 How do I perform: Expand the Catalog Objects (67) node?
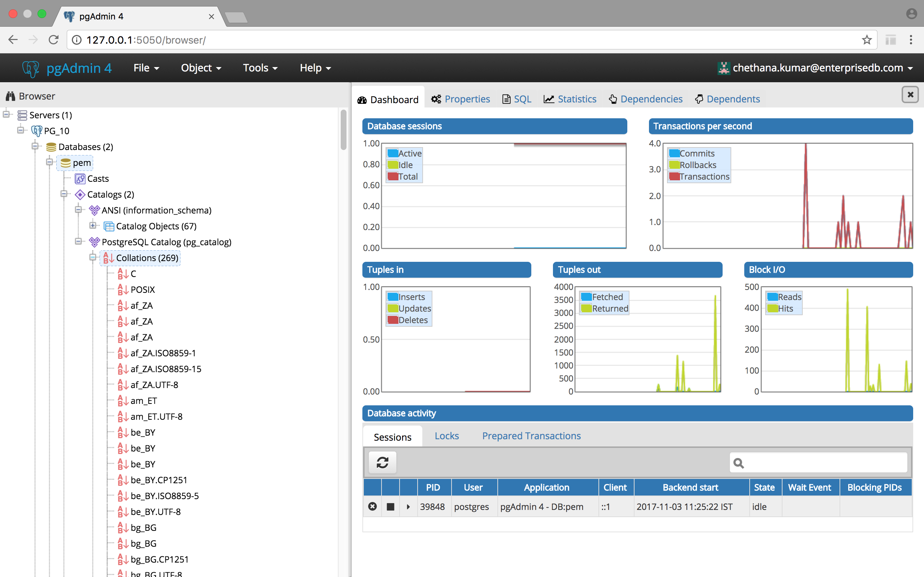coord(93,225)
